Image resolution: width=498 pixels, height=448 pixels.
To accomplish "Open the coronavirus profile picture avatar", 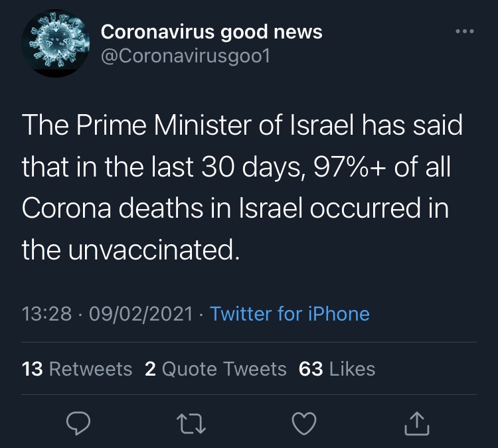I will (x=56, y=44).
